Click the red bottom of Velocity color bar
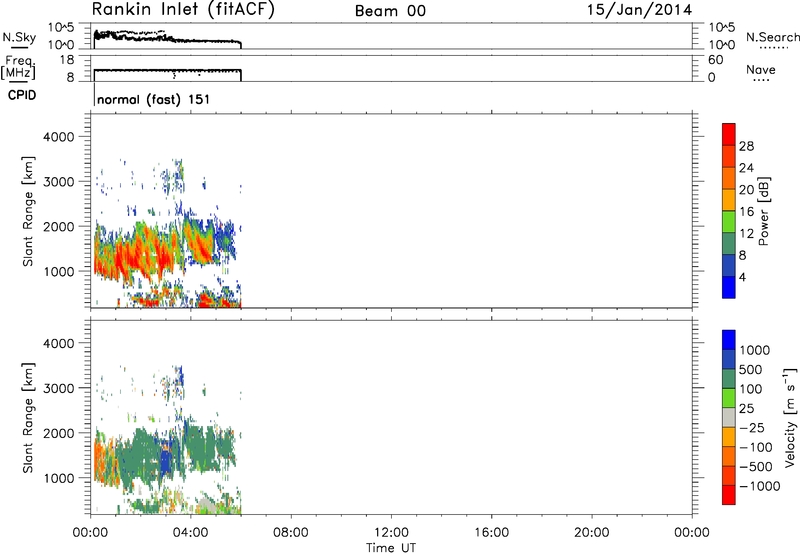This screenshot has width=800, height=554. tap(729, 495)
